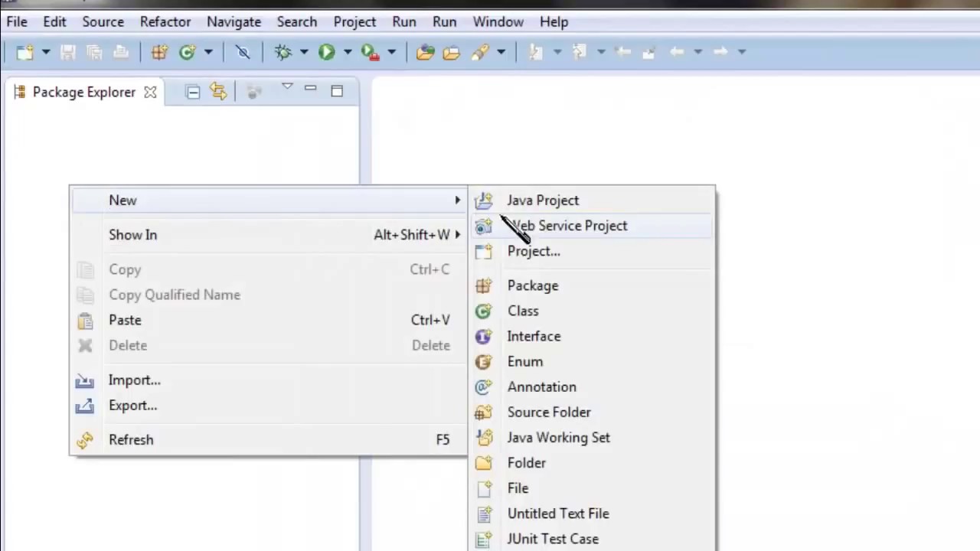Viewport: 980px width, 551px height.
Task: Click the Save toolbar icon
Action: coord(67,52)
